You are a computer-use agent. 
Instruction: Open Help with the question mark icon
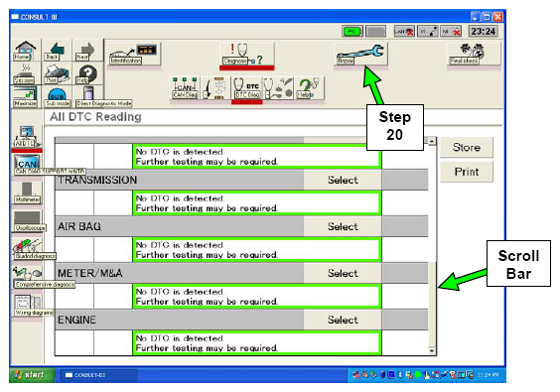86,73
